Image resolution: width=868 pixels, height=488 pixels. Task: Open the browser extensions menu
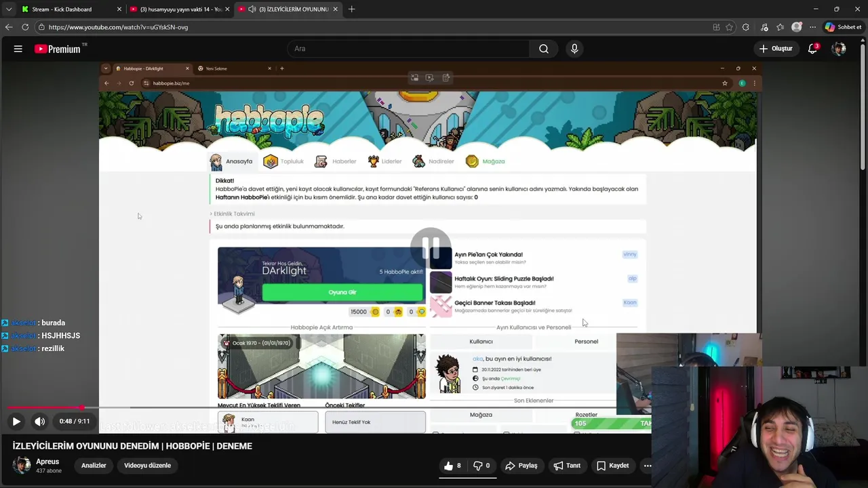[x=746, y=27]
